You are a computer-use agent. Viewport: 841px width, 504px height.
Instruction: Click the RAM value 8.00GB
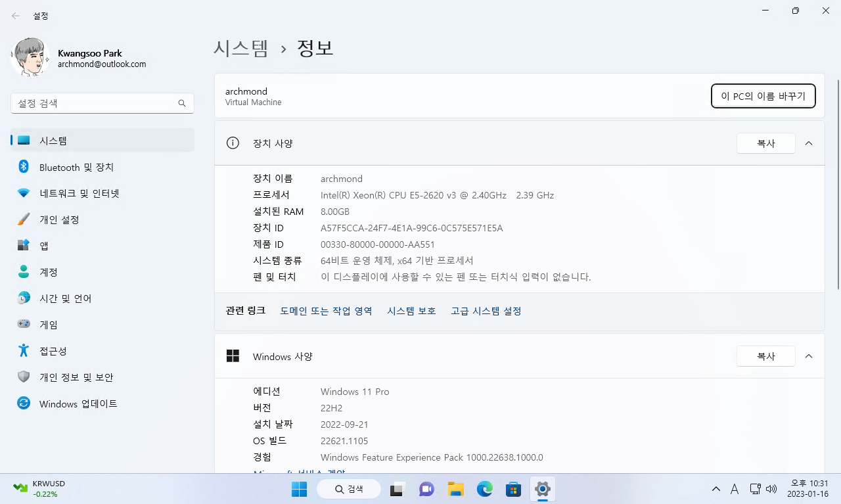point(335,212)
